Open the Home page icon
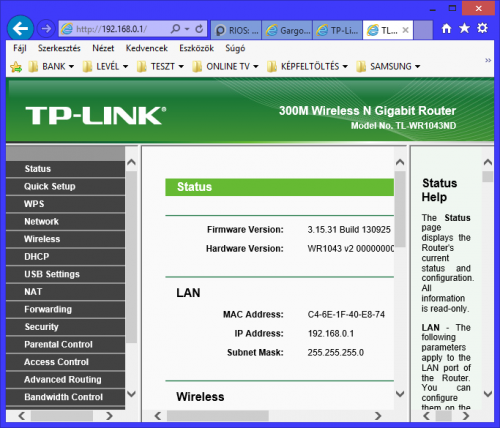 (x=446, y=29)
